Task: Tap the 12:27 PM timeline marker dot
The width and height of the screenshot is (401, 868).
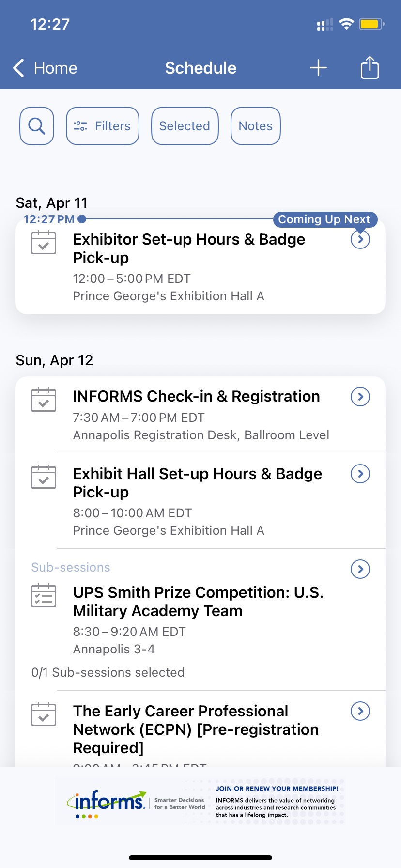Action: (x=82, y=219)
